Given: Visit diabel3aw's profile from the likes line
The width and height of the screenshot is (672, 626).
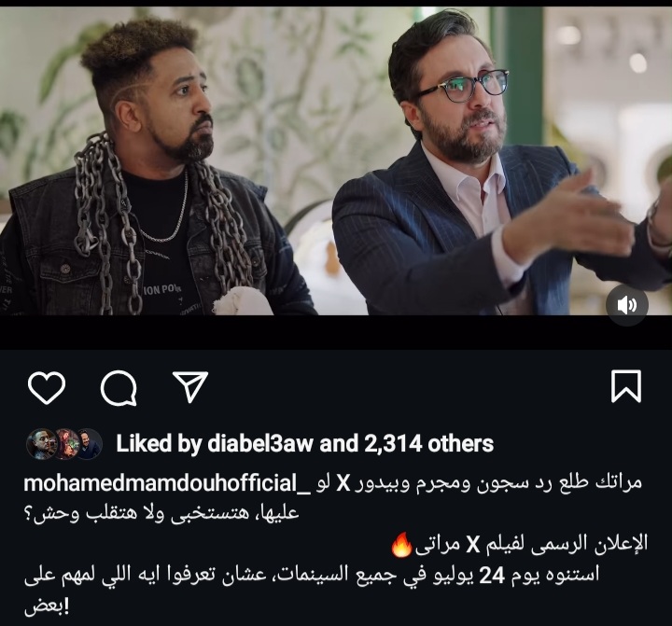Looking at the screenshot, I should point(260,443).
